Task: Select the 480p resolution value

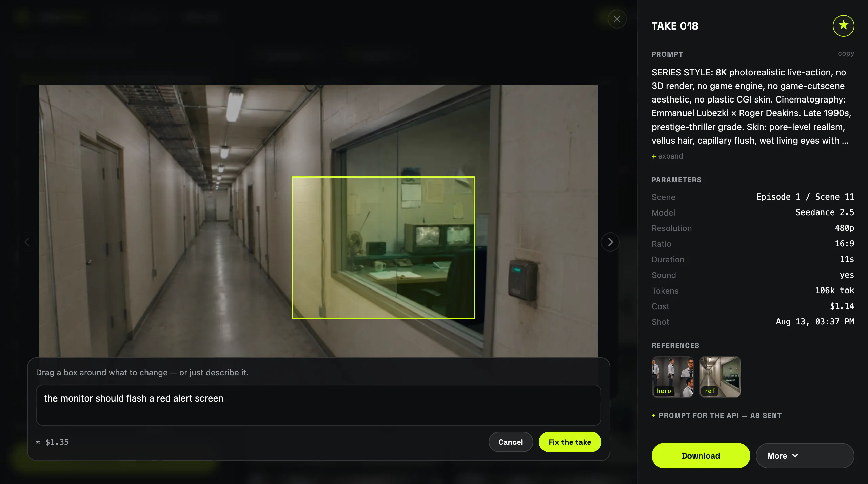Action: point(844,228)
